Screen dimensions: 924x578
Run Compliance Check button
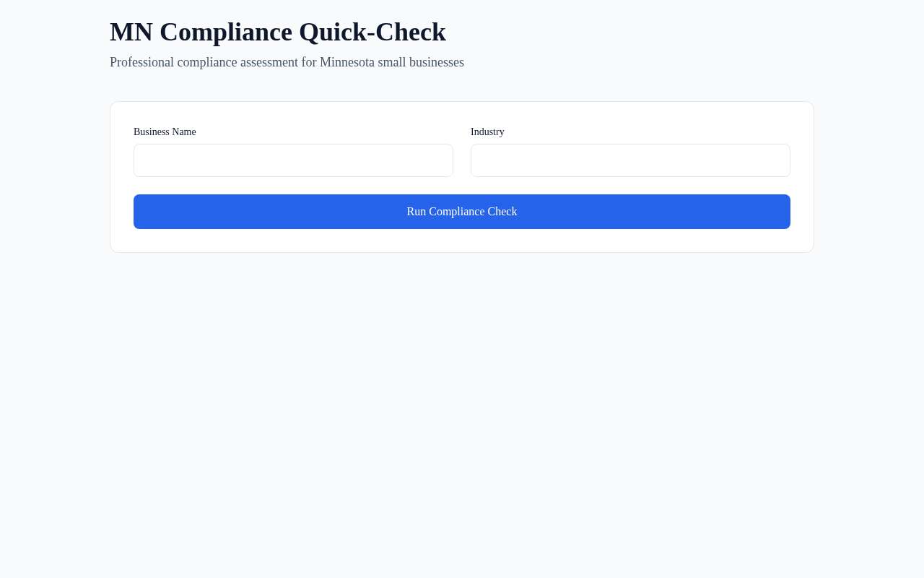tap(462, 212)
